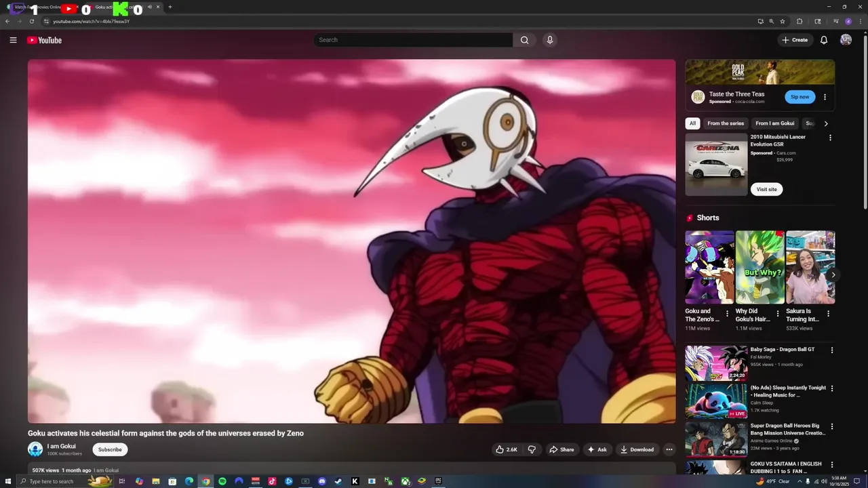This screenshot has height=488, width=868.
Task: Select the From the series chip
Action: pyautogui.click(x=726, y=123)
